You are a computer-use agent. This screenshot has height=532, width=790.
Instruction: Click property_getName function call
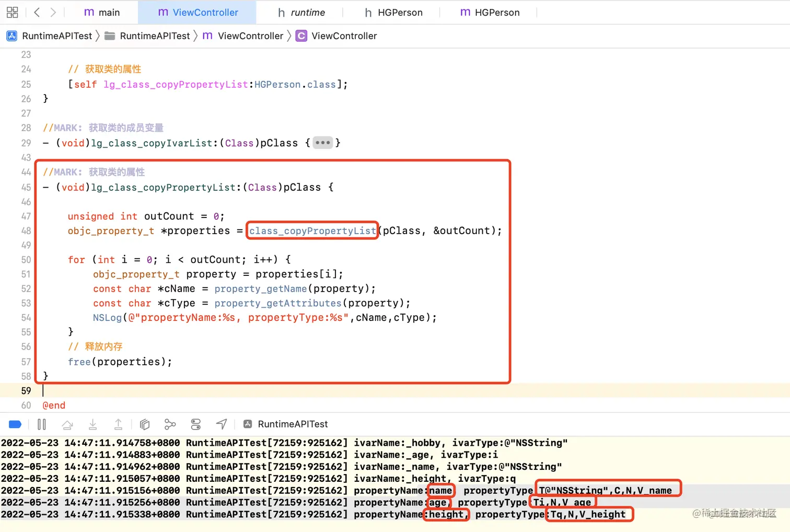point(261,288)
